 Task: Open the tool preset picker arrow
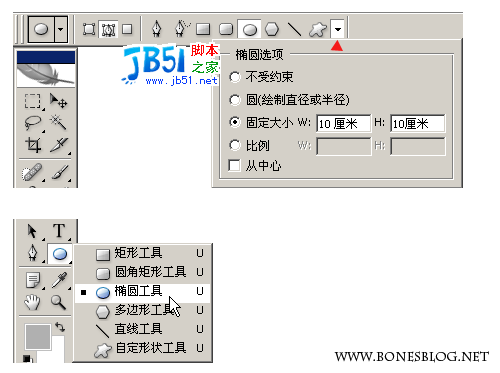[x=61, y=29]
